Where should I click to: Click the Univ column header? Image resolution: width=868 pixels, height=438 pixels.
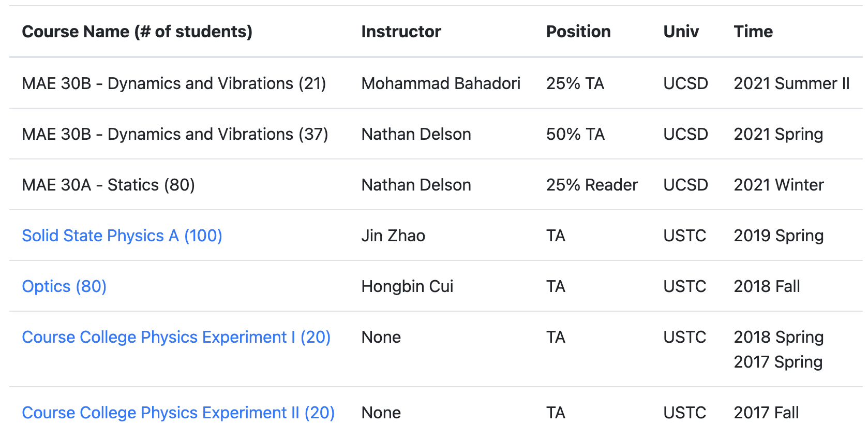click(x=681, y=32)
